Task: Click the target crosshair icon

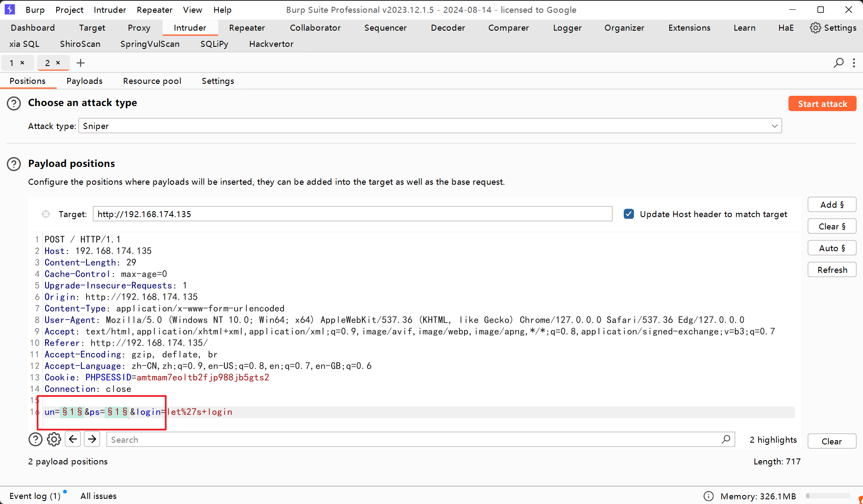Action: (46, 214)
